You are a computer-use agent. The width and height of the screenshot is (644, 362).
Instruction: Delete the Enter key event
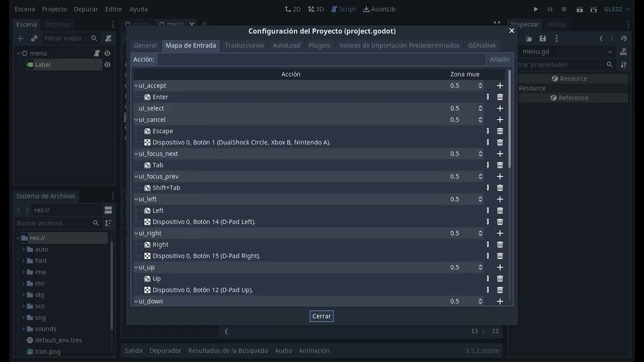(x=500, y=97)
